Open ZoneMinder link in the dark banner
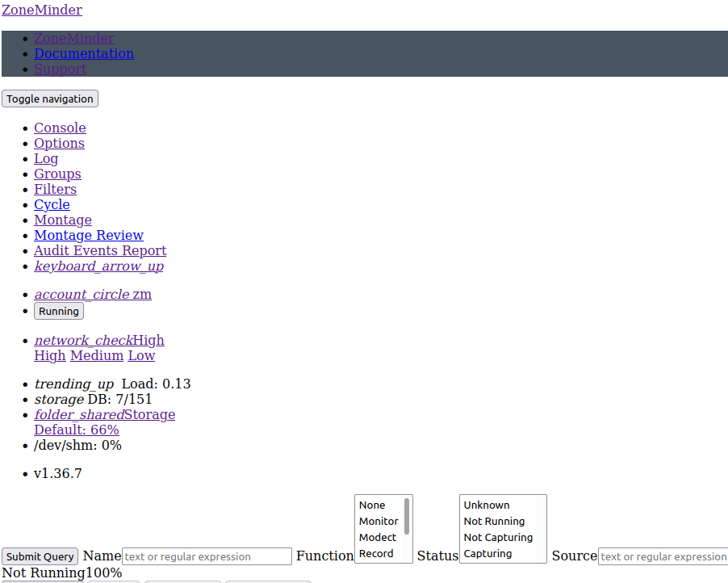This screenshot has height=583, width=728. 74,38
